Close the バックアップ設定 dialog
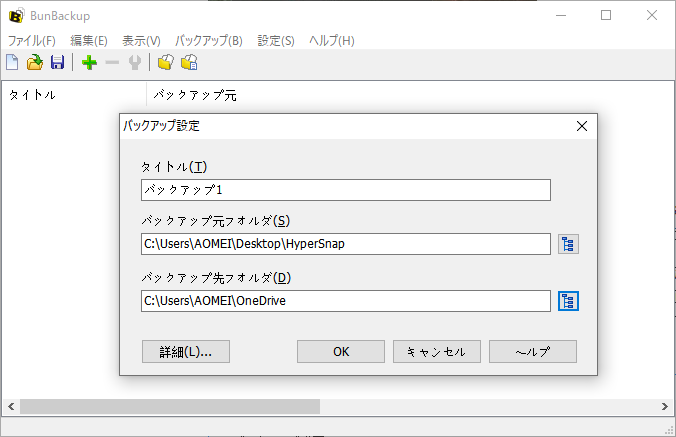Image resolution: width=676 pixels, height=437 pixels. tap(582, 126)
